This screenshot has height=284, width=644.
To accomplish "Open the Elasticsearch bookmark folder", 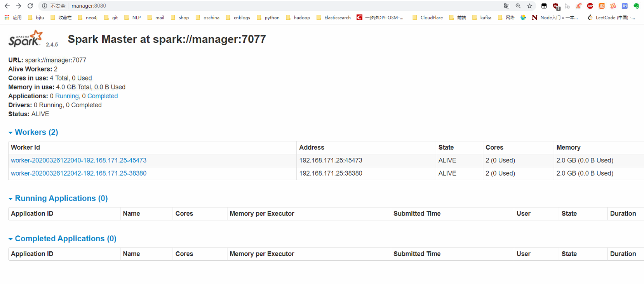I will click(x=334, y=17).
